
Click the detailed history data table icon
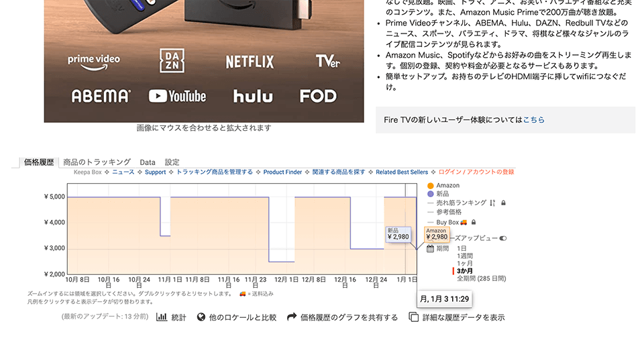(414, 317)
